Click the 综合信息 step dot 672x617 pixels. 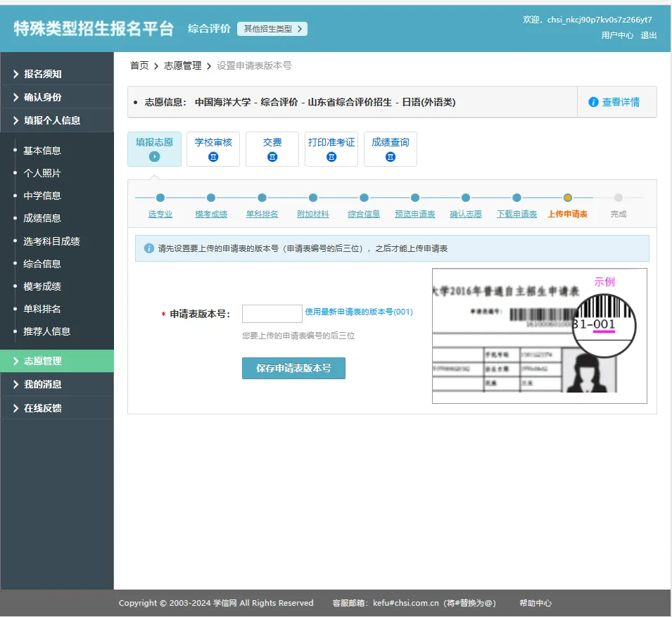[x=364, y=198]
